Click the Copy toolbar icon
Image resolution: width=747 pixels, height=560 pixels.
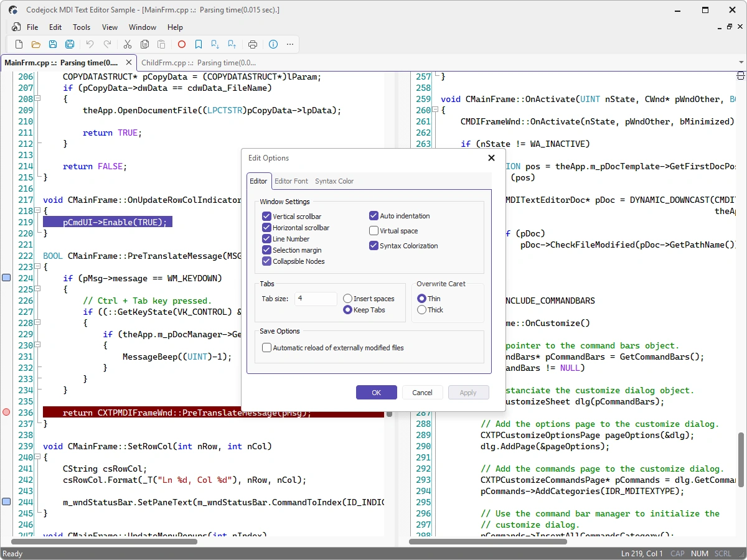tap(144, 44)
